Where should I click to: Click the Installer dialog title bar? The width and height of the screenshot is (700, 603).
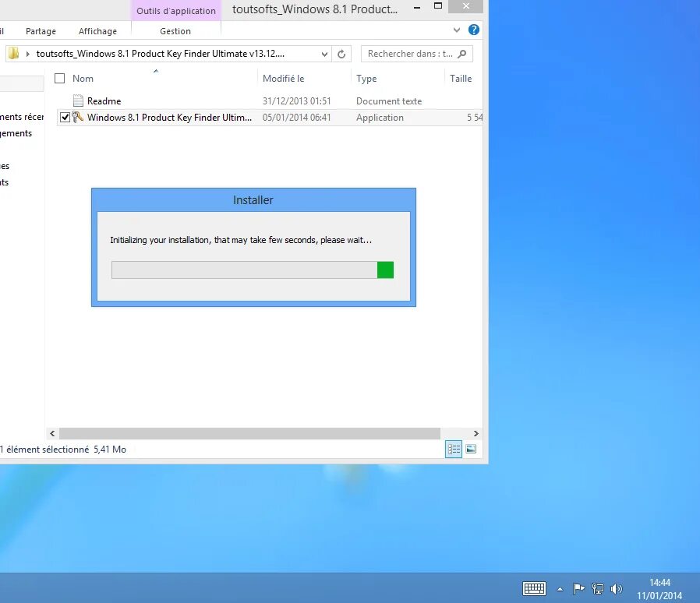tap(253, 200)
